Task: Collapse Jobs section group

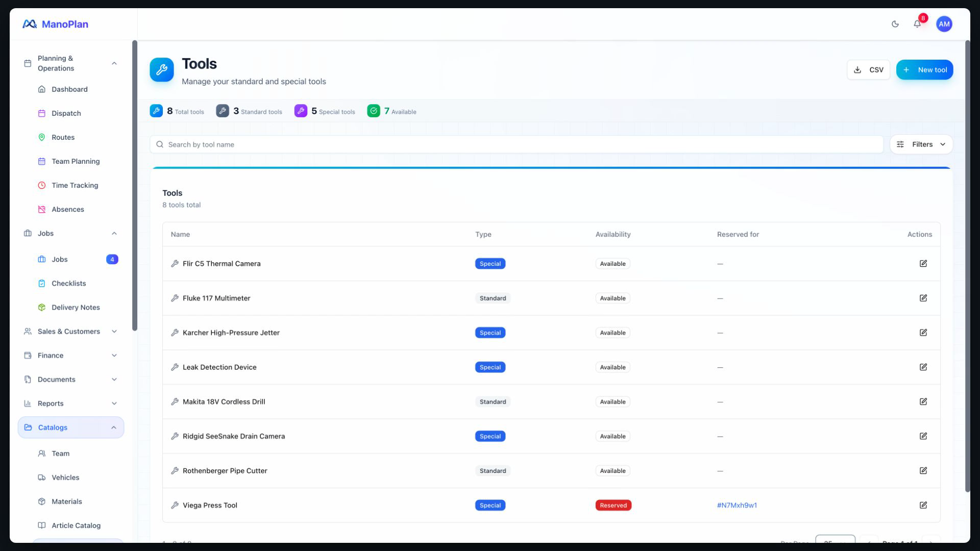Action: [x=70, y=233]
